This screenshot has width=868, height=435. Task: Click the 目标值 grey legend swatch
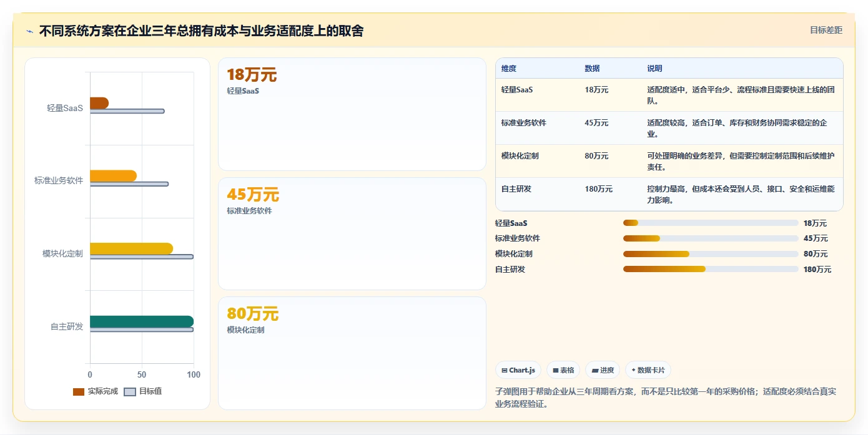[130, 392]
